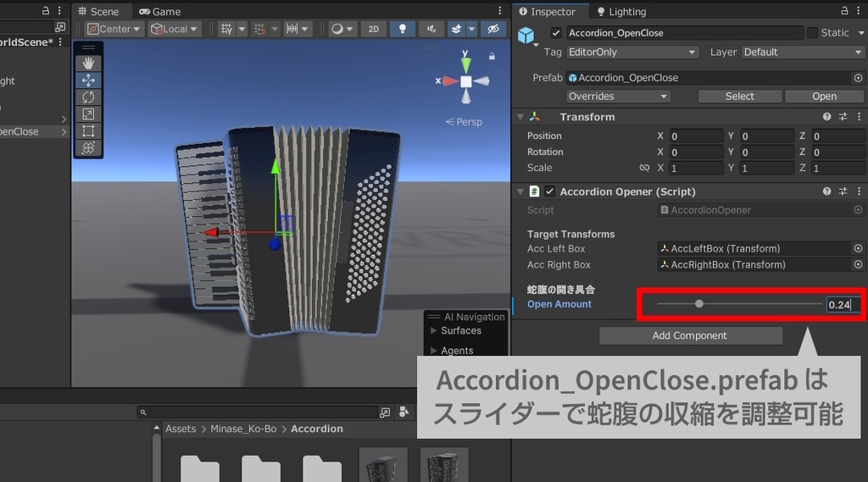Select the Transform tool

[88, 147]
